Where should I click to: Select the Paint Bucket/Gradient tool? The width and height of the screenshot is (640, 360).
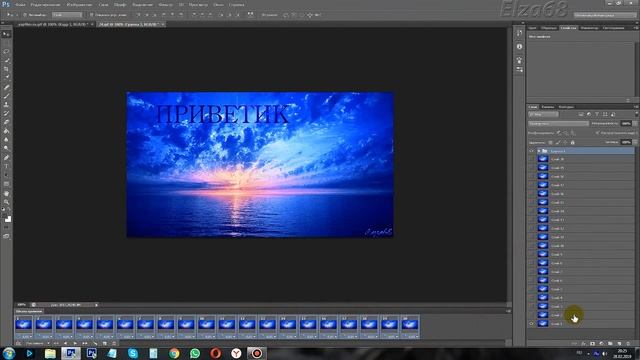tap(7, 131)
